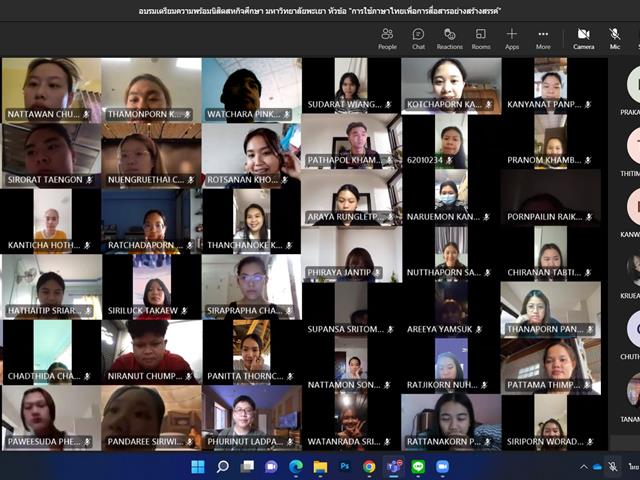Select PATTAMA THIMP video tile
The width and height of the screenshot is (640, 480).
(x=551, y=366)
